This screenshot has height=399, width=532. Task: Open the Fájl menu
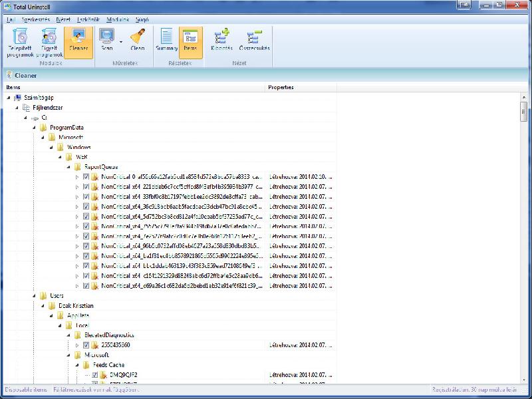(x=11, y=19)
